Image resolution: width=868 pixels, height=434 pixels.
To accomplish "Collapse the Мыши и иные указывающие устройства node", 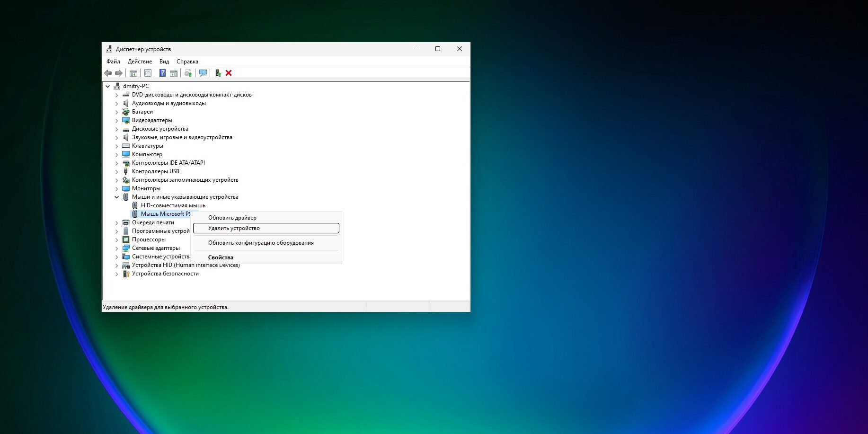I will click(x=117, y=197).
